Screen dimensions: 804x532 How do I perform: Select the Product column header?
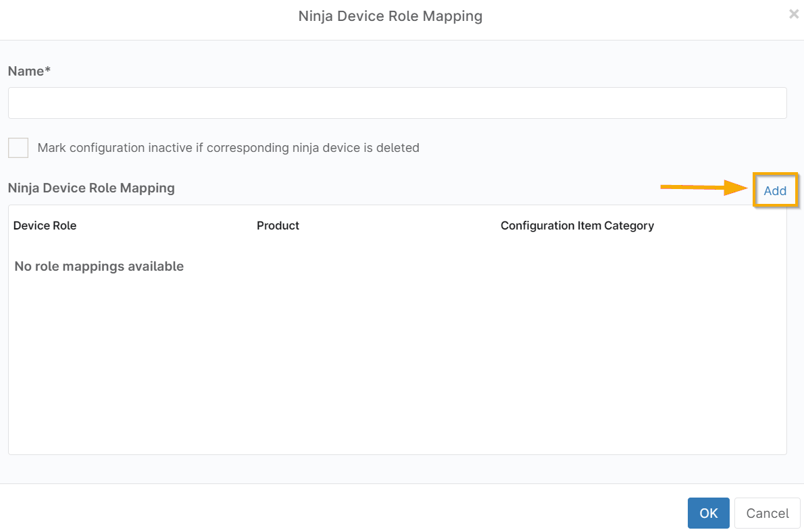point(278,225)
